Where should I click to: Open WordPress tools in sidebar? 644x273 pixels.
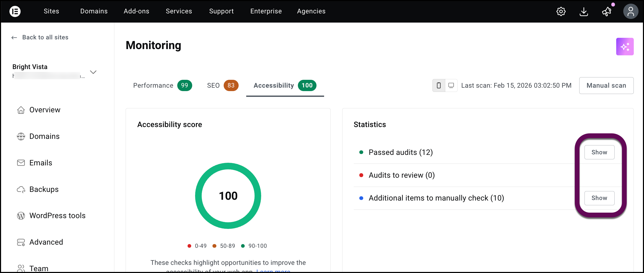tap(57, 216)
